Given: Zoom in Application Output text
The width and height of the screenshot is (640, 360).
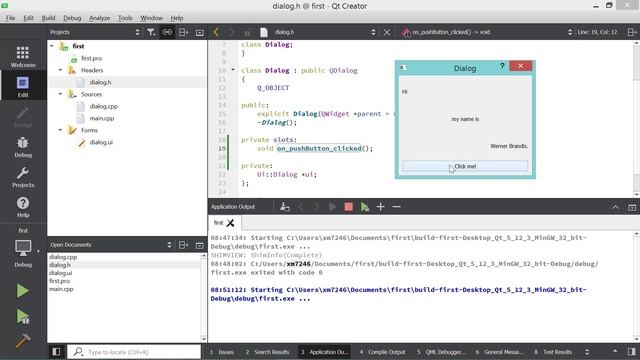Looking at the screenshot, I should click(380, 207).
